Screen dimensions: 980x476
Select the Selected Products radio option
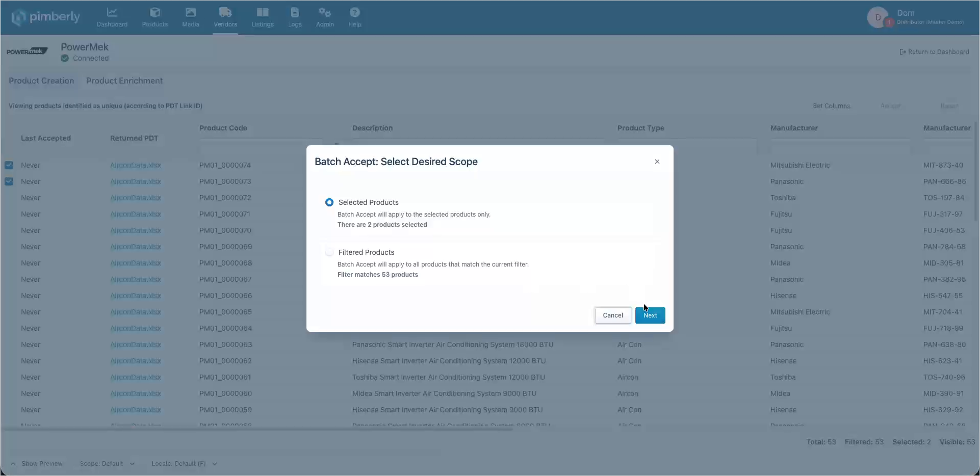coord(329,202)
